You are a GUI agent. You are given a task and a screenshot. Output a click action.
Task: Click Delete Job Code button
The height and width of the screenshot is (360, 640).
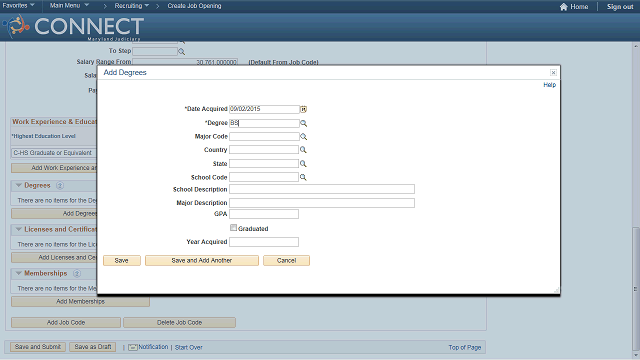click(x=179, y=322)
